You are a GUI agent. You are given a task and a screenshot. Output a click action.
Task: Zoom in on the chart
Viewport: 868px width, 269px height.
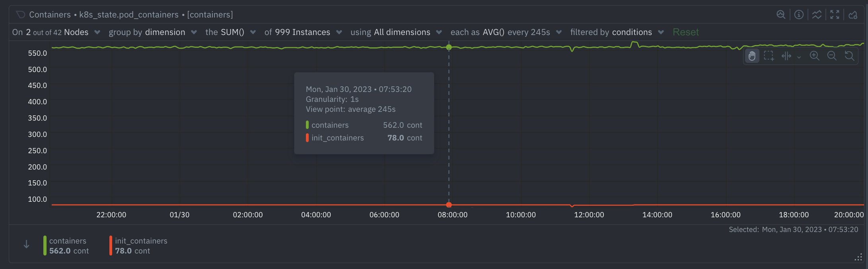click(x=814, y=56)
